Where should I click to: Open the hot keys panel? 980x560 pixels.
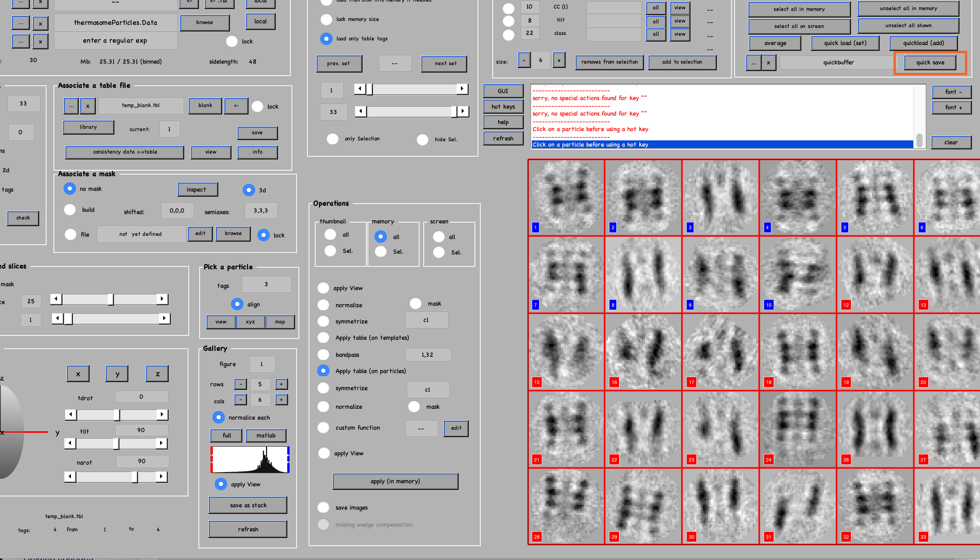(x=503, y=107)
